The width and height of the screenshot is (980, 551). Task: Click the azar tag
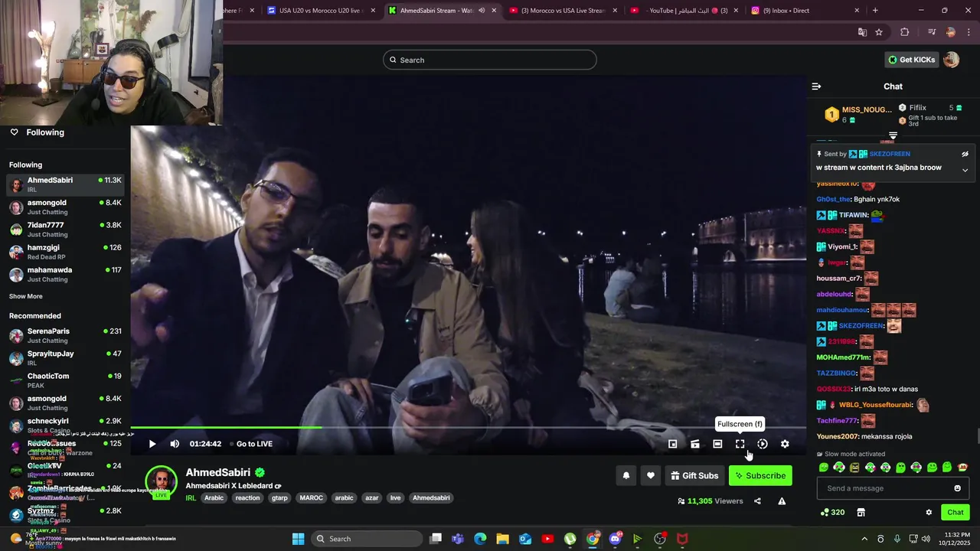coord(371,497)
